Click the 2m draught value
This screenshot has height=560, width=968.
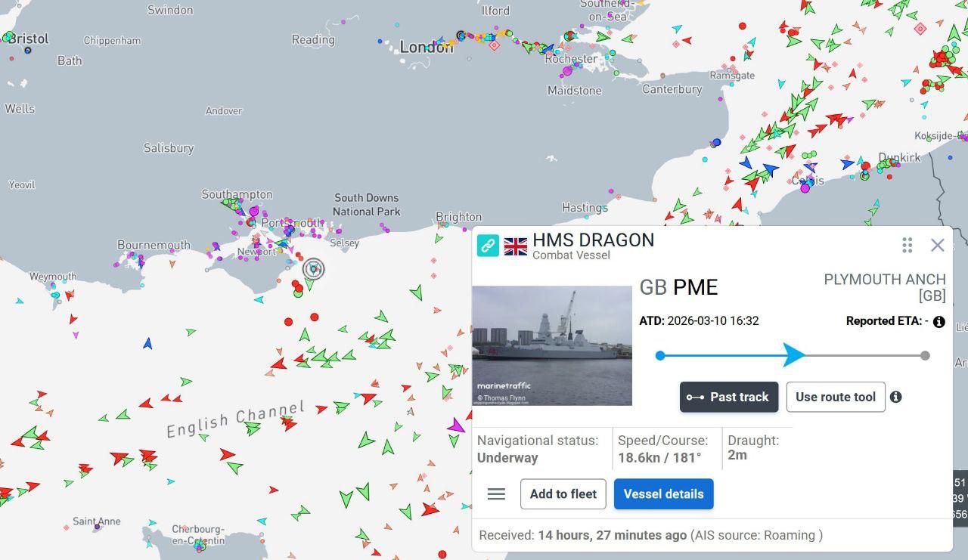tap(737, 455)
